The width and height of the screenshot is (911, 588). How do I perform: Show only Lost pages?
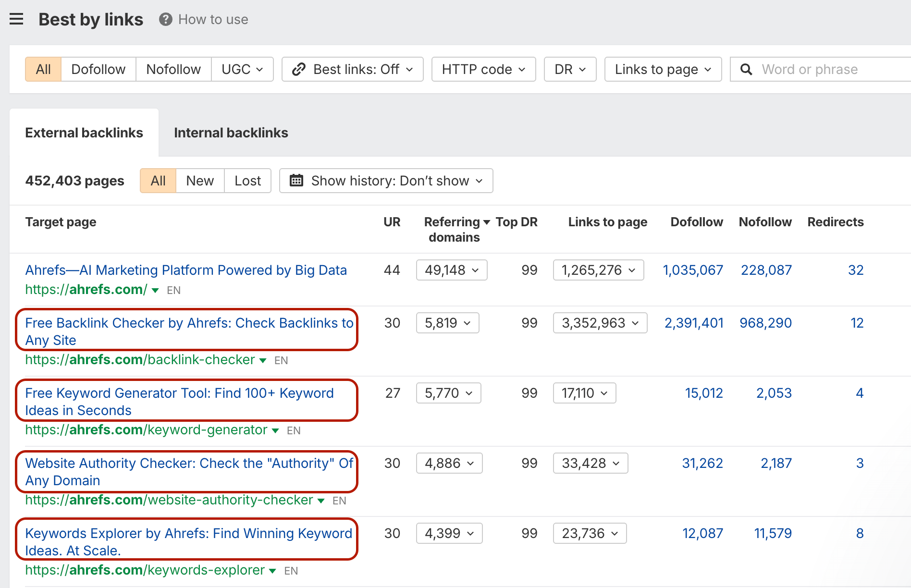click(248, 181)
